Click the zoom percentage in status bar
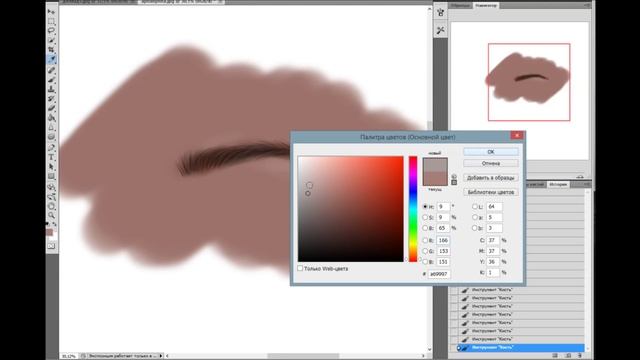640x360 pixels. 69,356
